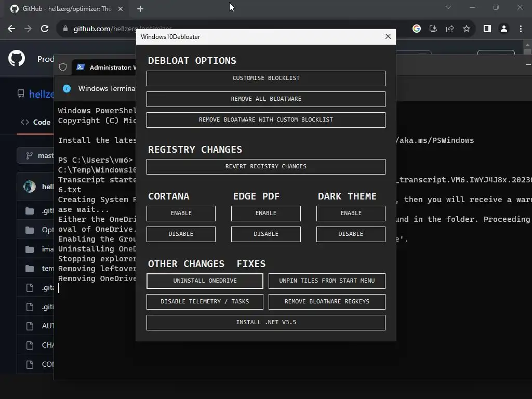Select the GitHub hellzerg/optimizer browser tab

tap(66, 9)
